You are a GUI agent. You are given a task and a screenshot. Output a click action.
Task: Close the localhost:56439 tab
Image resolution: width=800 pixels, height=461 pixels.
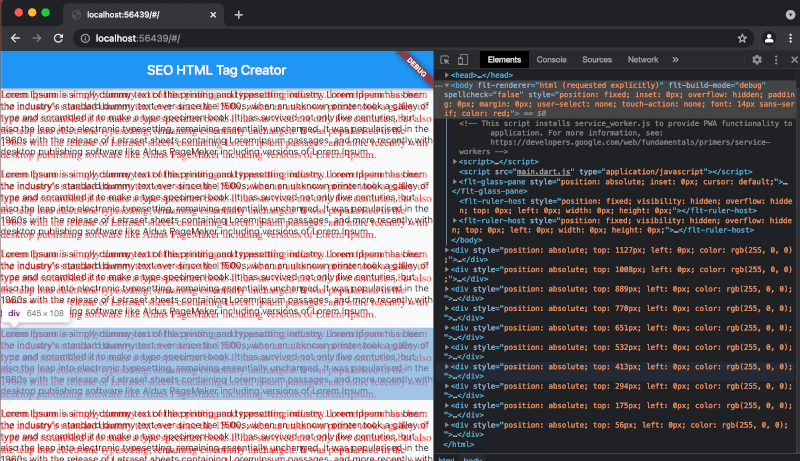coord(213,15)
